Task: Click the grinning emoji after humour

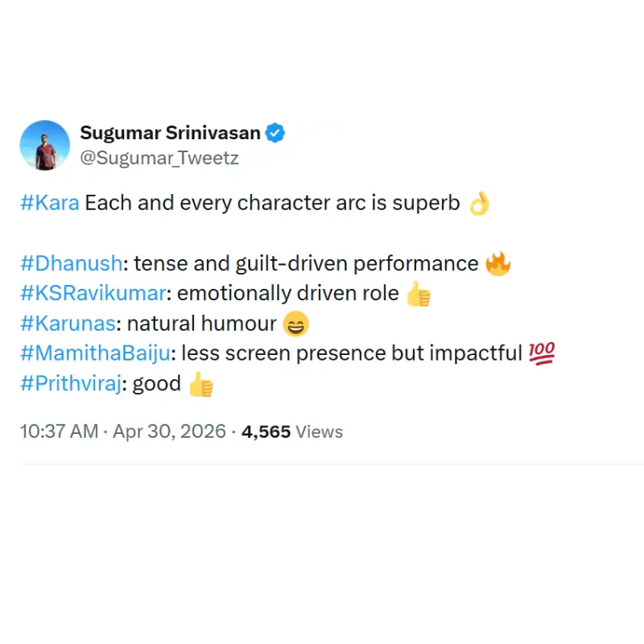Action: pos(295,324)
